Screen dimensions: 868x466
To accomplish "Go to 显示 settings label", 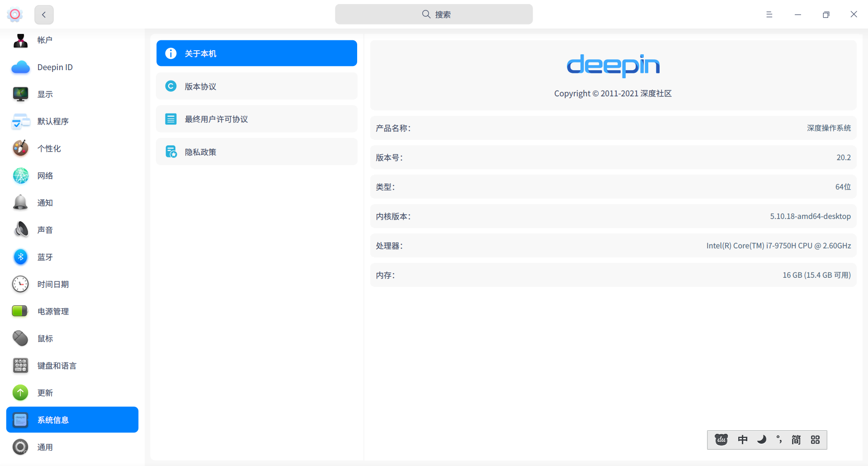I will point(45,94).
